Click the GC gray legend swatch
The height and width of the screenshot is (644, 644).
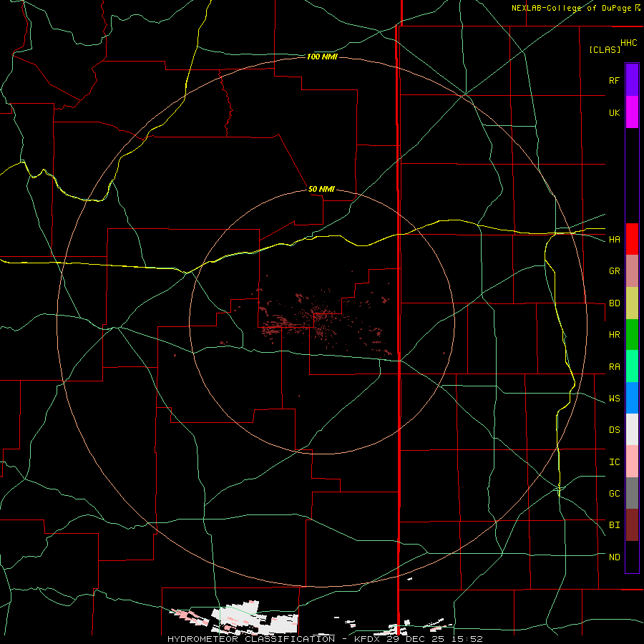632,493
